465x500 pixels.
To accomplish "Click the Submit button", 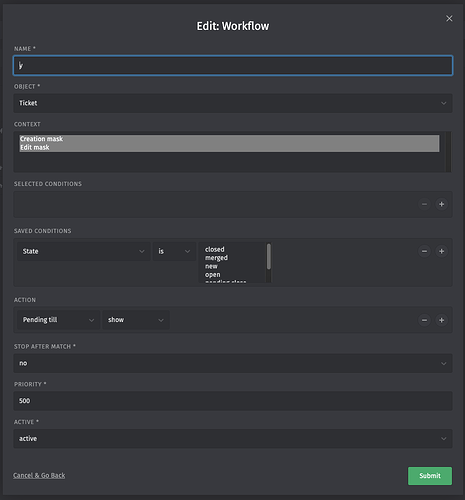I will [x=430, y=476].
